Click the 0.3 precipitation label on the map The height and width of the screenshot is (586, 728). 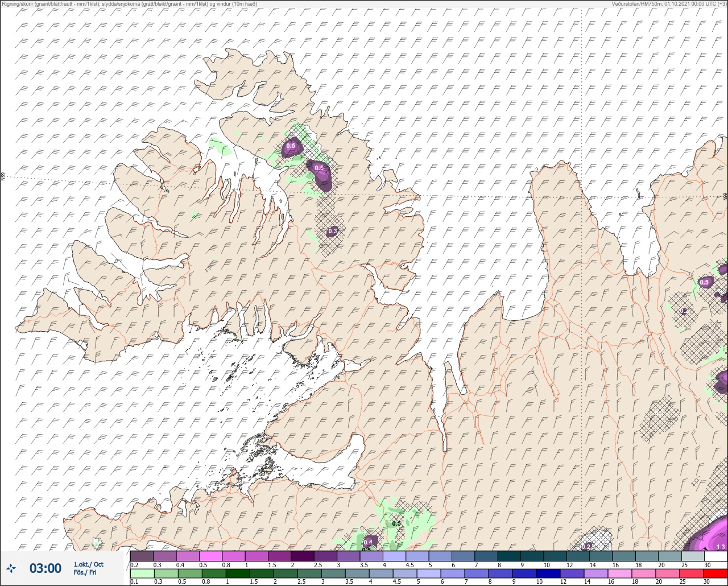[x=333, y=231]
